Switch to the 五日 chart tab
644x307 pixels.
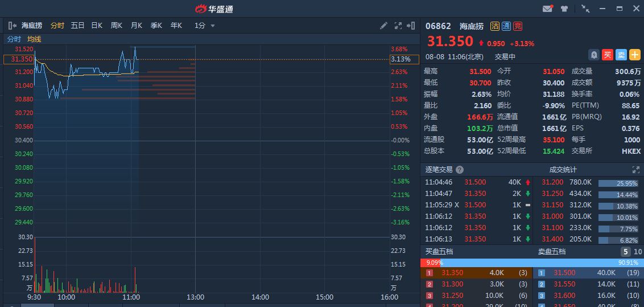pos(77,26)
